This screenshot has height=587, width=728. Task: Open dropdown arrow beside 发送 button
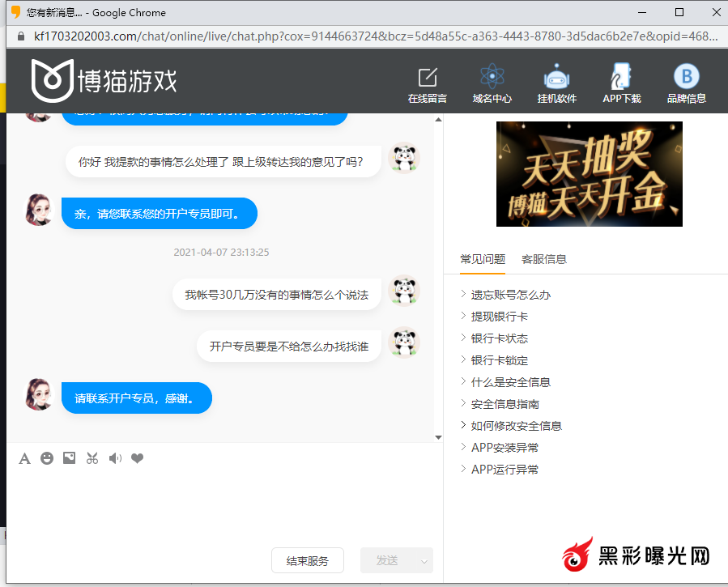424,561
